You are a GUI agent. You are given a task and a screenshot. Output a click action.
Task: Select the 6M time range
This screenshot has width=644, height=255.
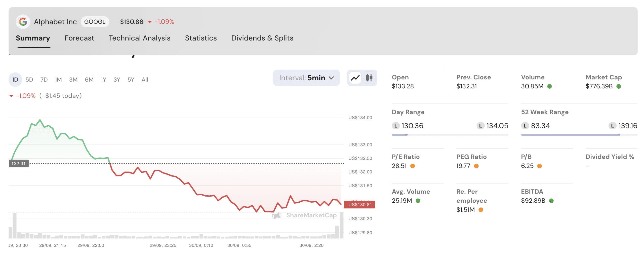point(89,79)
